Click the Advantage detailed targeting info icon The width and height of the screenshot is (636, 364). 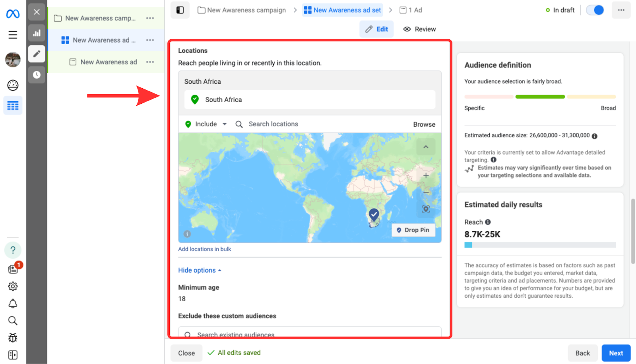click(x=494, y=160)
